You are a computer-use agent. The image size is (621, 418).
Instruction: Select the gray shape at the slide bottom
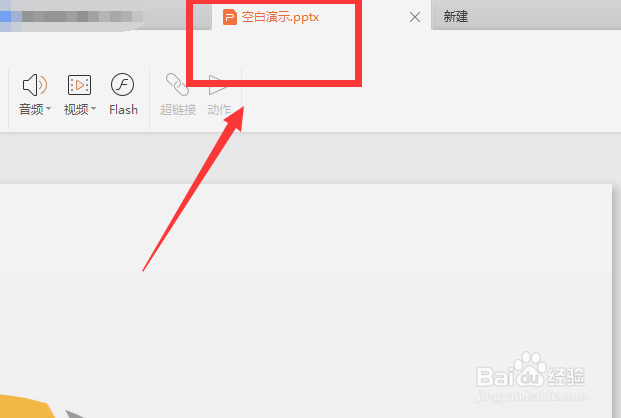click(74, 414)
